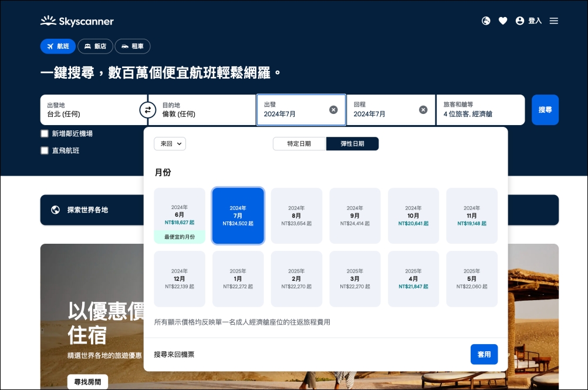Pick the 2024年10月 month card

pos(413,216)
